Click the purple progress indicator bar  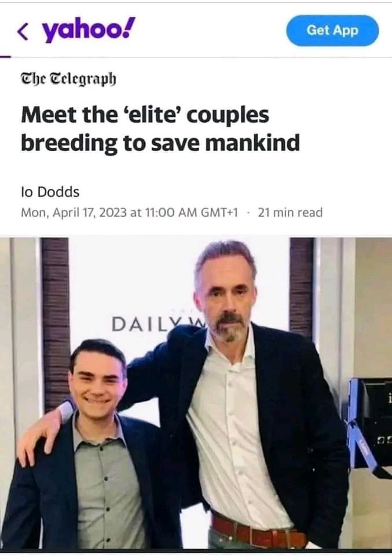coord(5,56)
